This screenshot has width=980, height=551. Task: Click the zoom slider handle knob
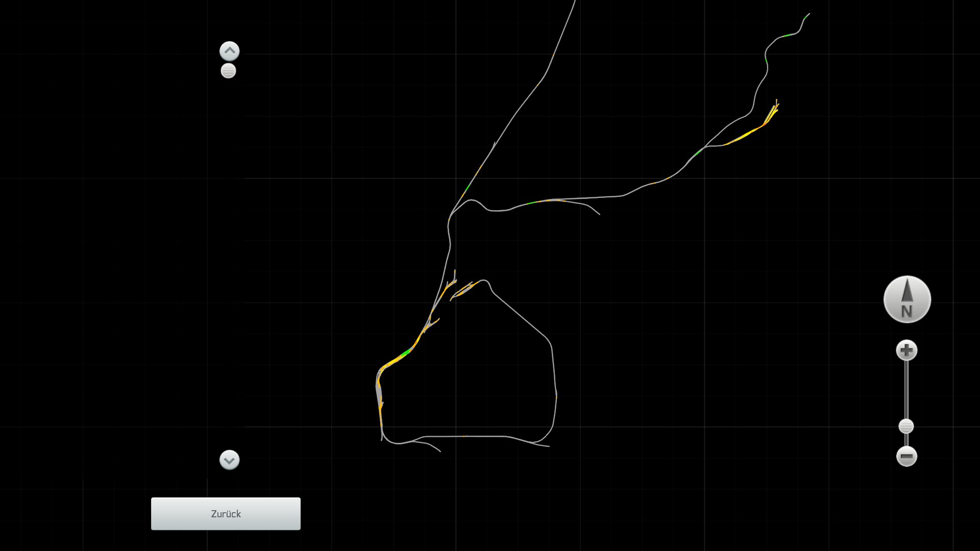(x=906, y=426)
